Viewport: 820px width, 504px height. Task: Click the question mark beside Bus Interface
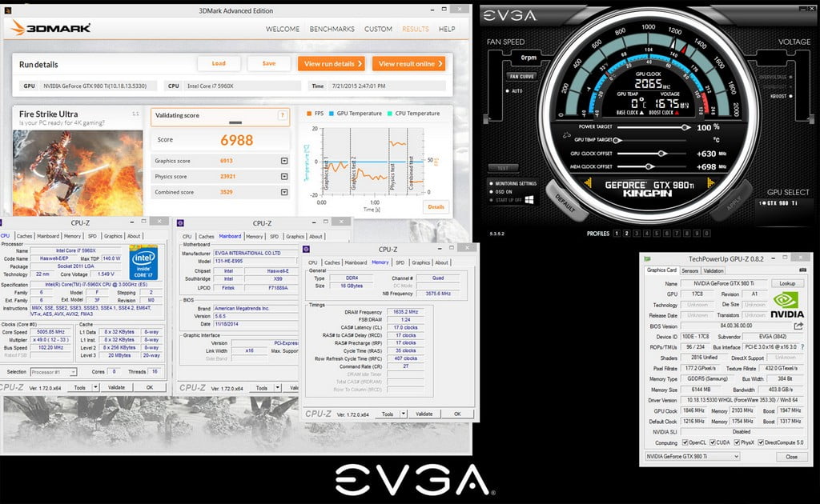point(804,347)
